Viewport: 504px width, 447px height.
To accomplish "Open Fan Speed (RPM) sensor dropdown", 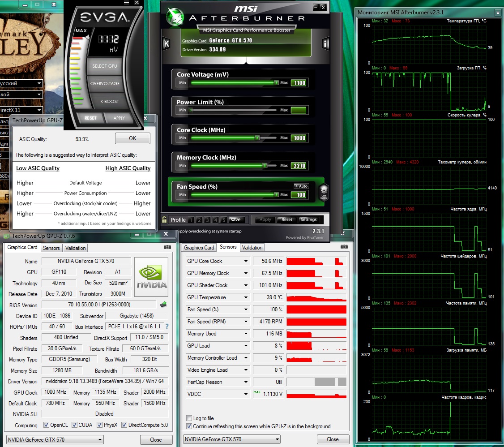I will [246, 322].
